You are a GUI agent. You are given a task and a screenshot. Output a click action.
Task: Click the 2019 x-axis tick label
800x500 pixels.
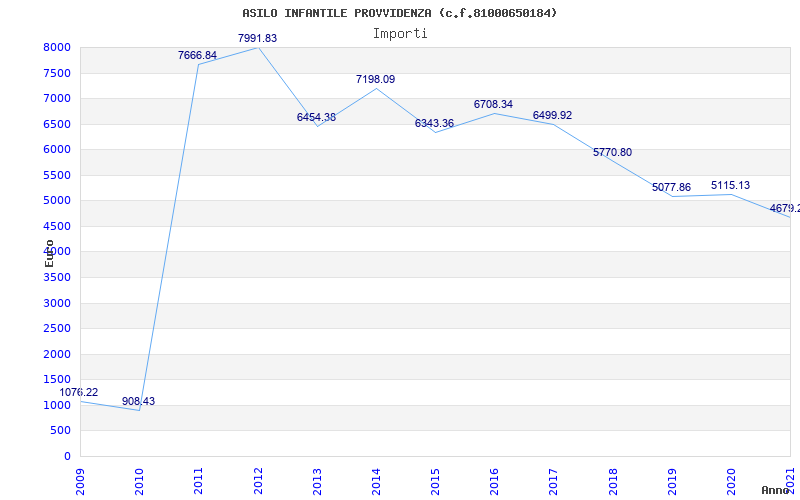pos(672,482)
